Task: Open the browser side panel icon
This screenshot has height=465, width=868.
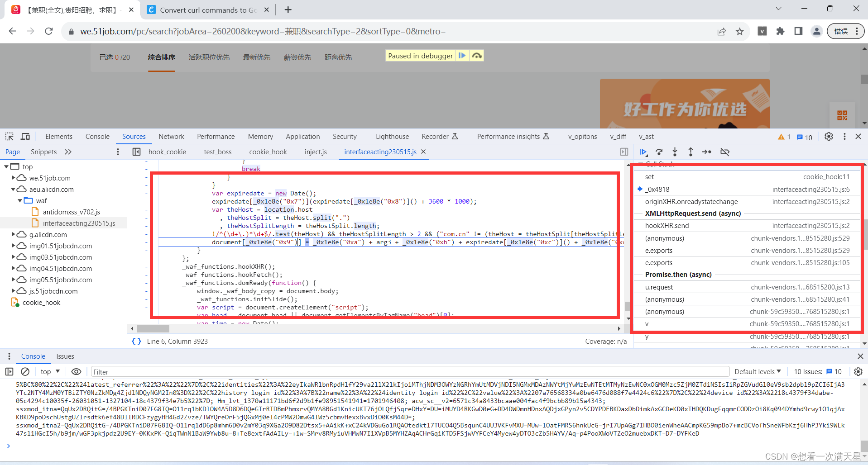Action: 798,31
